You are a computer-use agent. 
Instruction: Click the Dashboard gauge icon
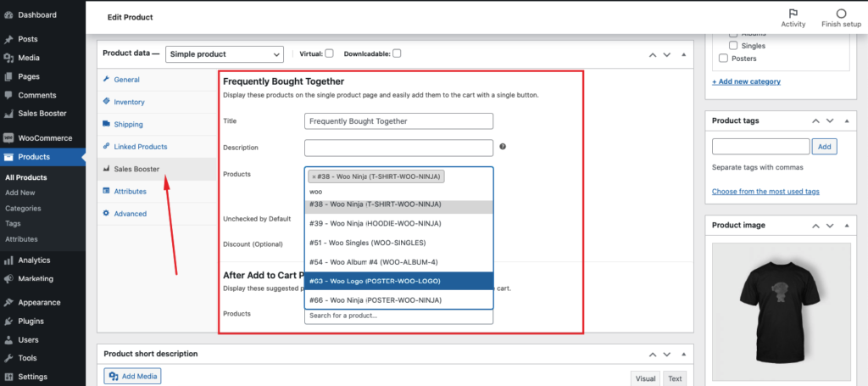(x=8, y=15)
